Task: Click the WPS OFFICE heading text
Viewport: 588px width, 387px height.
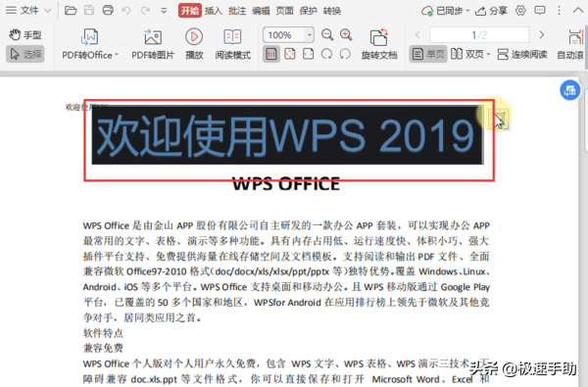Action: coord(286,184)
